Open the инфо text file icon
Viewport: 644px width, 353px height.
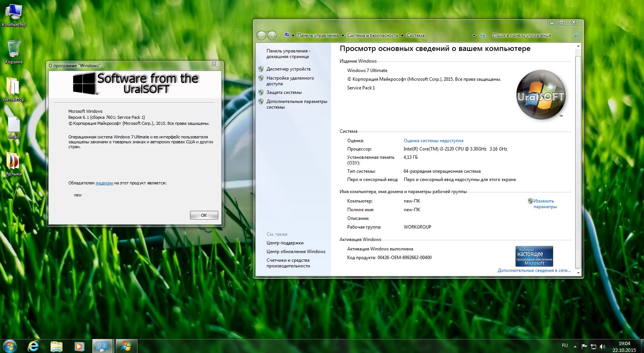point(14,127)
